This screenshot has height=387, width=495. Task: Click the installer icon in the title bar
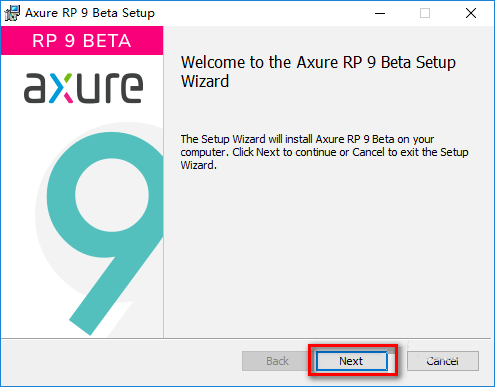[12, 13]
